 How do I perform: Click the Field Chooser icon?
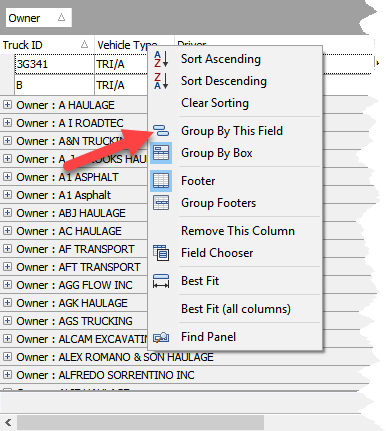[161, 253]
